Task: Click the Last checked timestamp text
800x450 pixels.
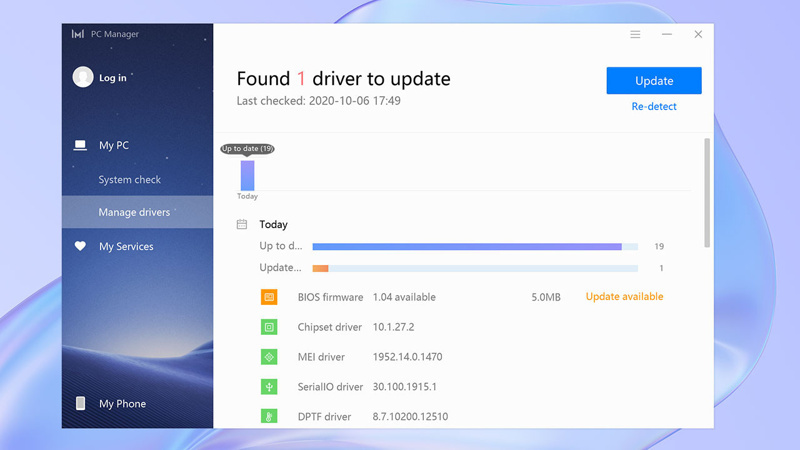Action: 318,101
